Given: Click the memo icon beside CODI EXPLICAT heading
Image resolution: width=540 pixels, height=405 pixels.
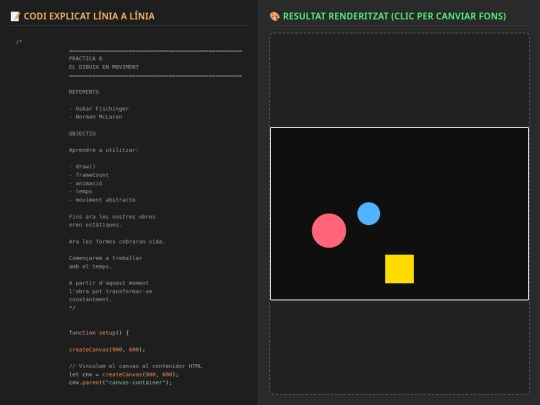Looking at the screenshot, I should click(x=15, y=16).
